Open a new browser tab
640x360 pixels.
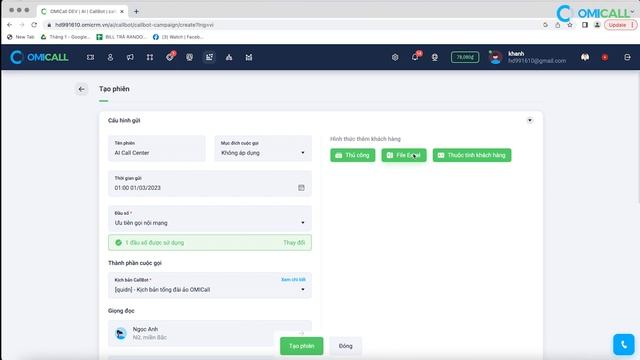pos(136,11)
